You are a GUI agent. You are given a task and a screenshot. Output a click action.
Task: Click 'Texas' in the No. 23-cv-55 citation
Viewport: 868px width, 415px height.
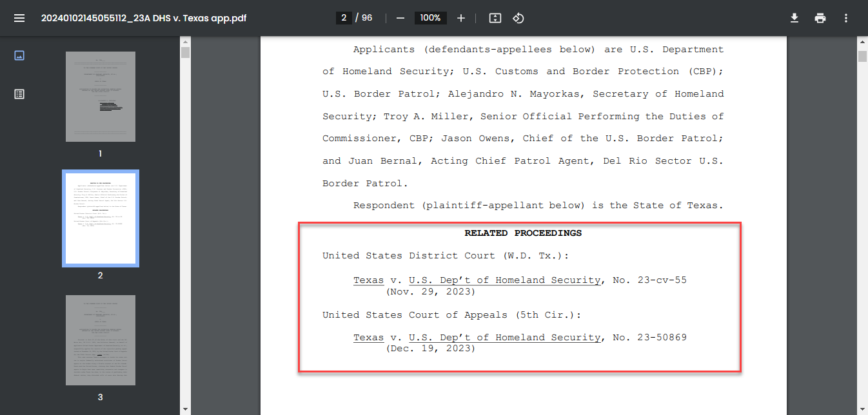368,280
